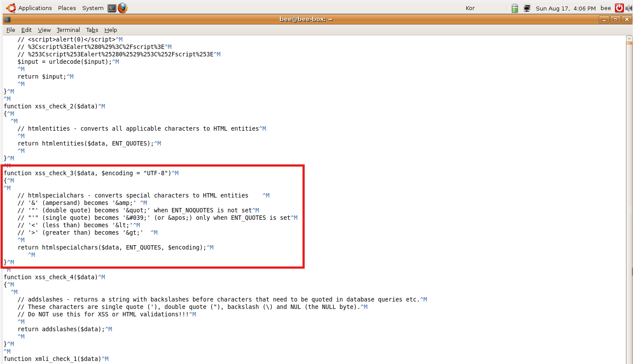Click the bee user name

(x=605, y=8)
